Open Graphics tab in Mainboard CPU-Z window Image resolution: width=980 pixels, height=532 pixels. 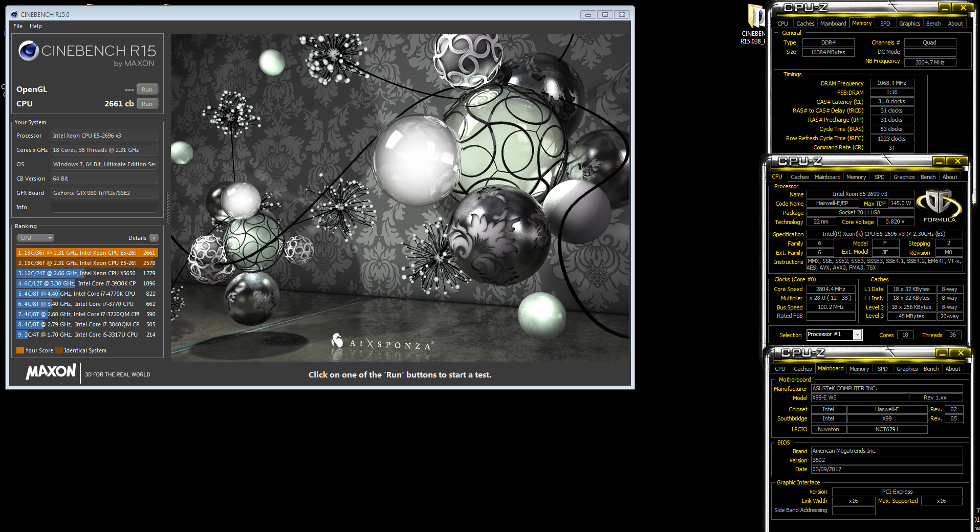coord(907,369)
